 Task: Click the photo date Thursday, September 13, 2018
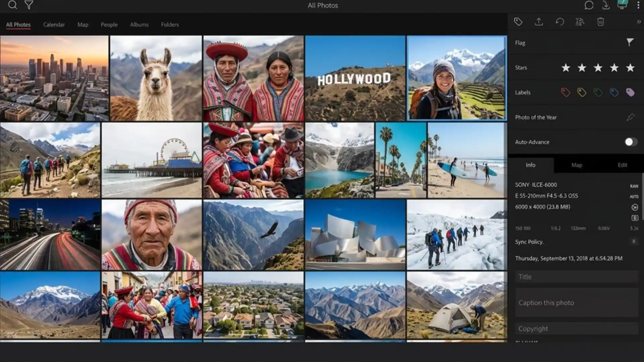[569, 258]
